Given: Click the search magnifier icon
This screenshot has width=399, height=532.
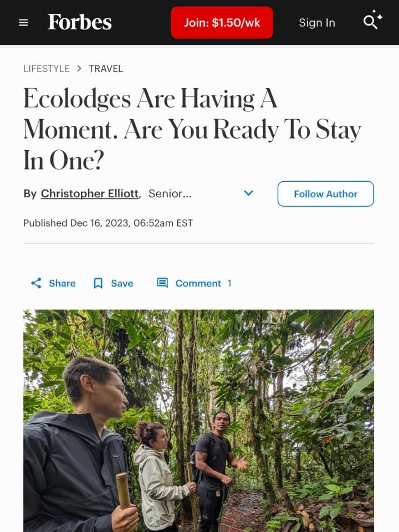Looking at the screenshot, I should [x=370, y=21].
